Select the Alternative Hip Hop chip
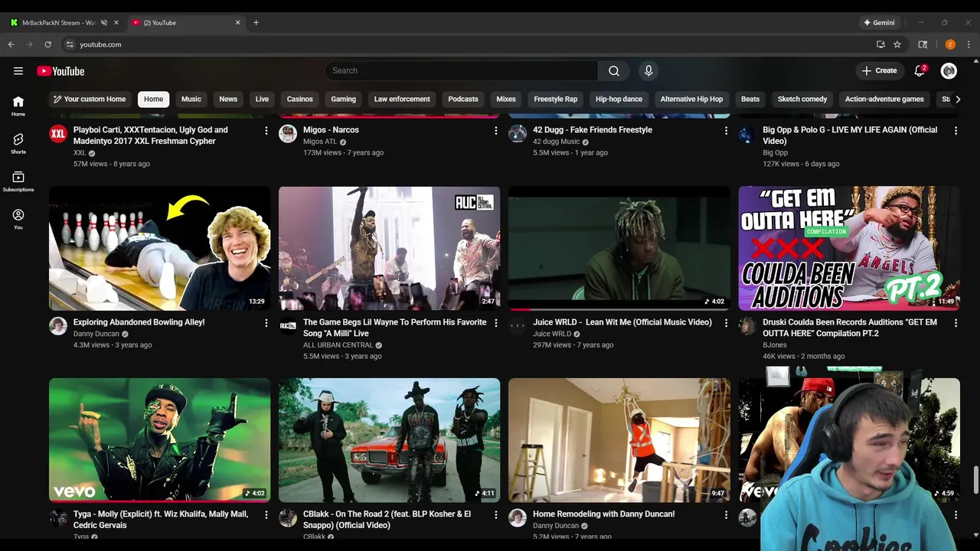Viewport: 980px width, 551px height. click(x=691, y=99)
